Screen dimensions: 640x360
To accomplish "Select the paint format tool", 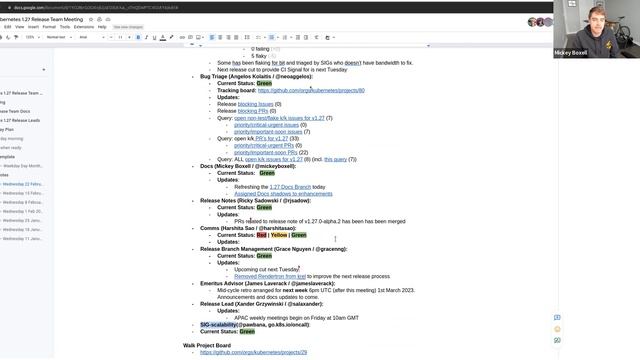I will point(16,37).
